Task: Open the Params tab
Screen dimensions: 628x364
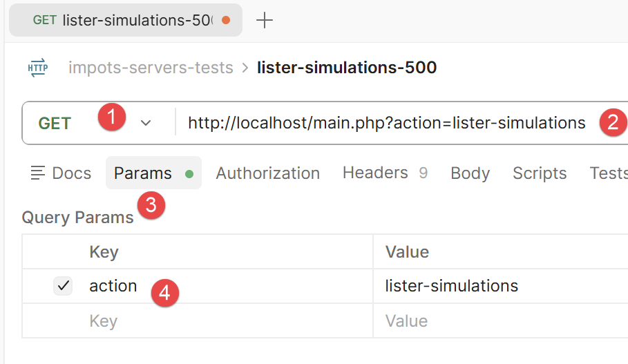Action: 153,173
